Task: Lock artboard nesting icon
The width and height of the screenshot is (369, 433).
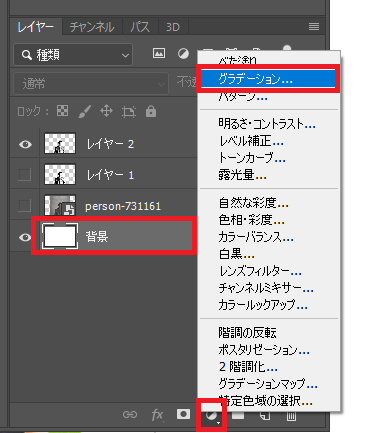Action: [x=129, y=112]
